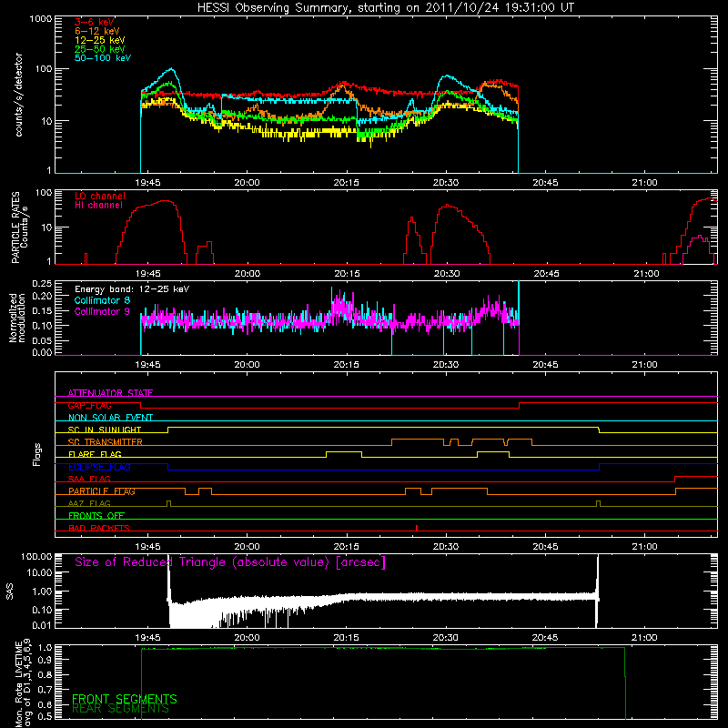This screenshot has width=728, height=728.
Task: Click the REAR SEGMENTS legend label
Action: 120,709
